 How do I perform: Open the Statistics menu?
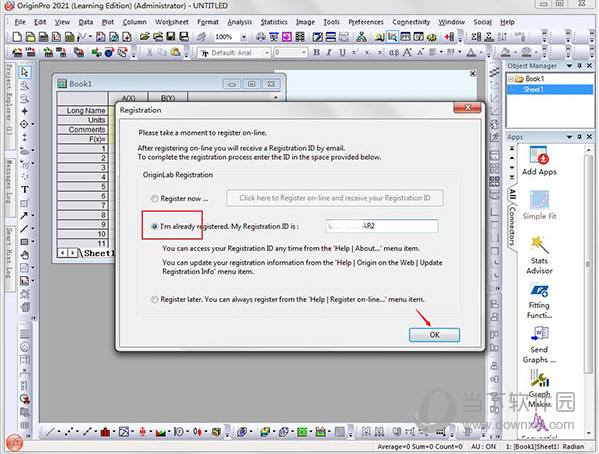pos(274,22)
